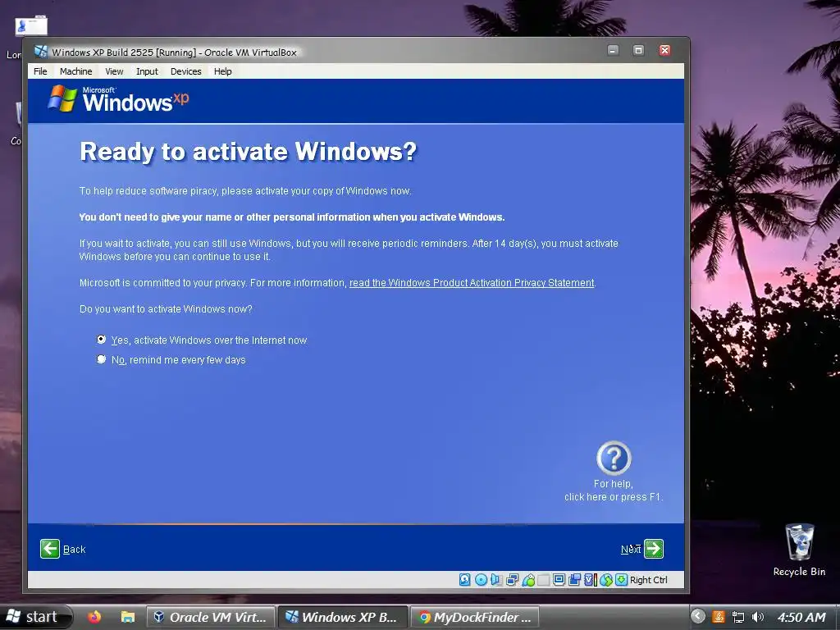Switch to the MyDockFinder taskbar button
840x630 pixels.
[x=475, y=617]
